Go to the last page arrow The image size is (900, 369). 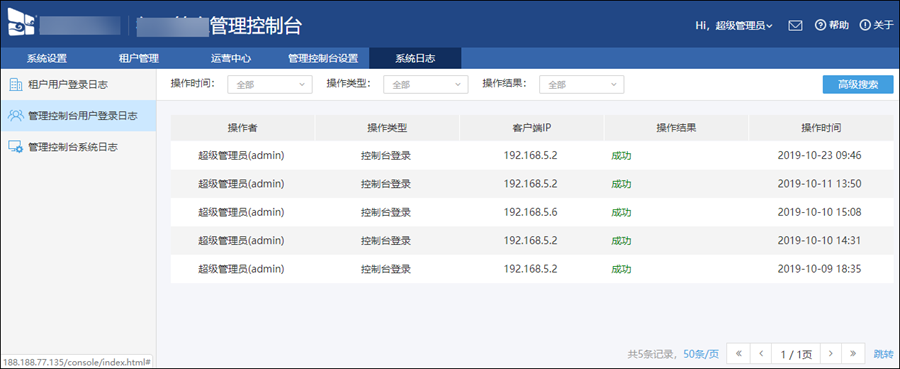coord(853,354)
